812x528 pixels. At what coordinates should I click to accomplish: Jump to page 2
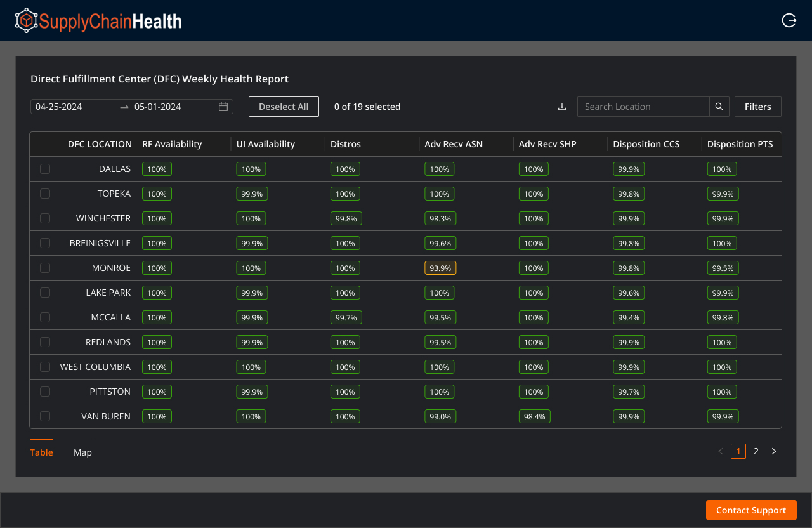tap(756, 451)
